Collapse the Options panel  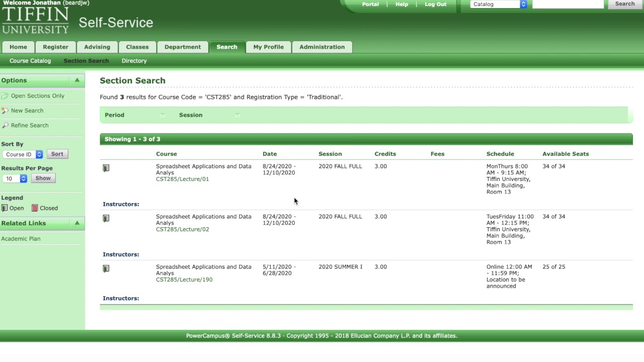tap(77, 80)
